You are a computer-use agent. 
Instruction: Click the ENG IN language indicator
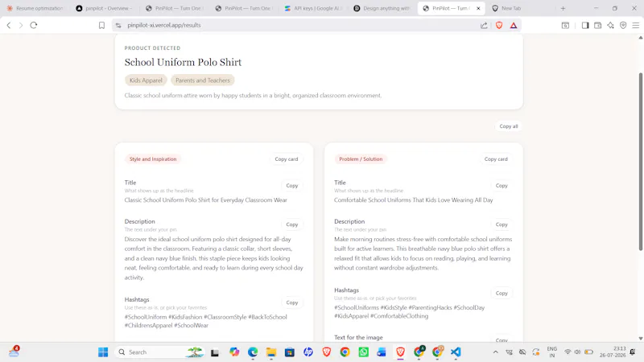[552, 352]
